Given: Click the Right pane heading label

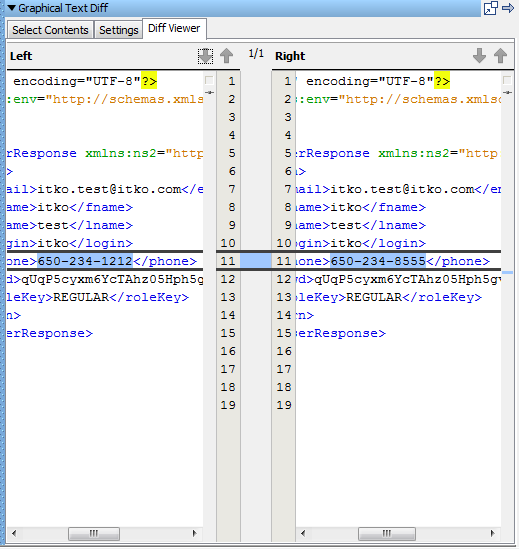Looking at the screenshot, I should [290, 56].
